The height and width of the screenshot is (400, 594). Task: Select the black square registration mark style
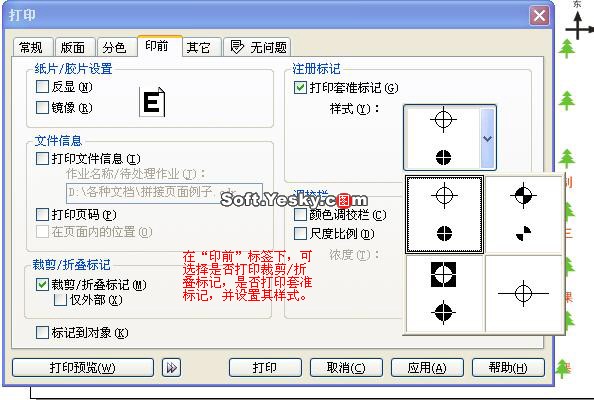pos(444,294)
